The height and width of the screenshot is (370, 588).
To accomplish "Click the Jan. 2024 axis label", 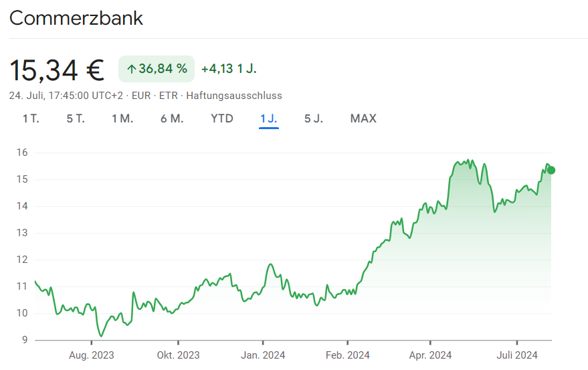I will (x=263, y=355).
